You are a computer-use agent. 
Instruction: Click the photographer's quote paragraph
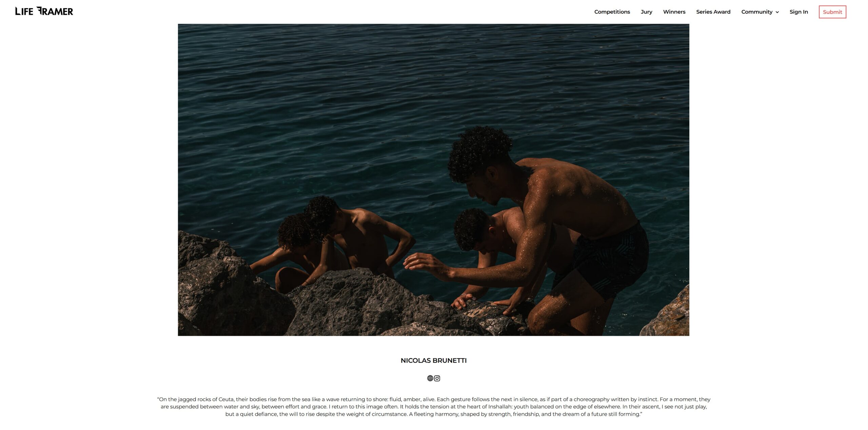click(434, 407)
